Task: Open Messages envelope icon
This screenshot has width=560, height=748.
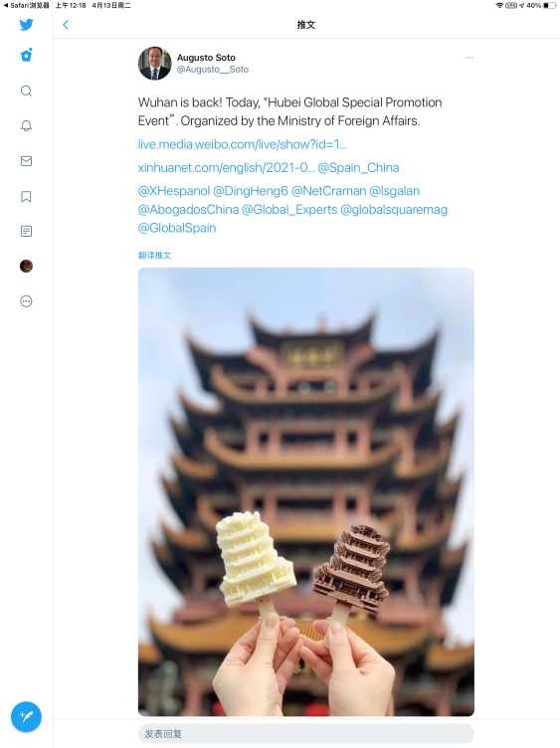Action: pyautogui.click(x=26, y=161)
